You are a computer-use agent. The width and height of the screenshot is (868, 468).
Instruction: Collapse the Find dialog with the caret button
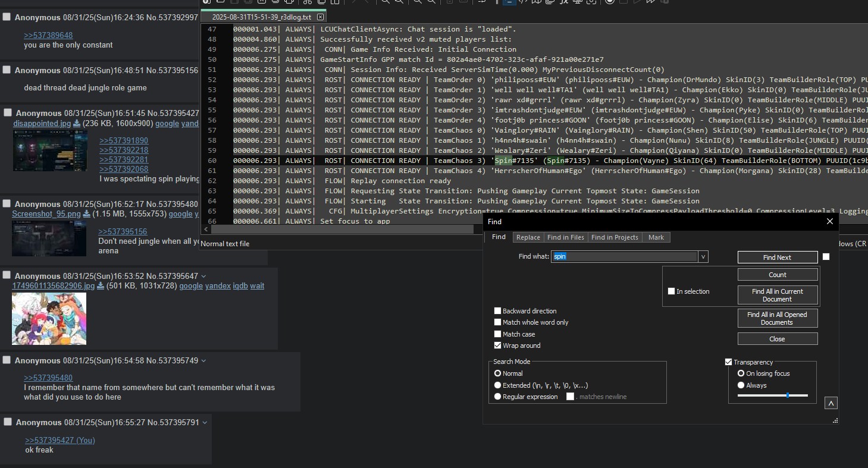pyautogui.click(x=831, y=403)
